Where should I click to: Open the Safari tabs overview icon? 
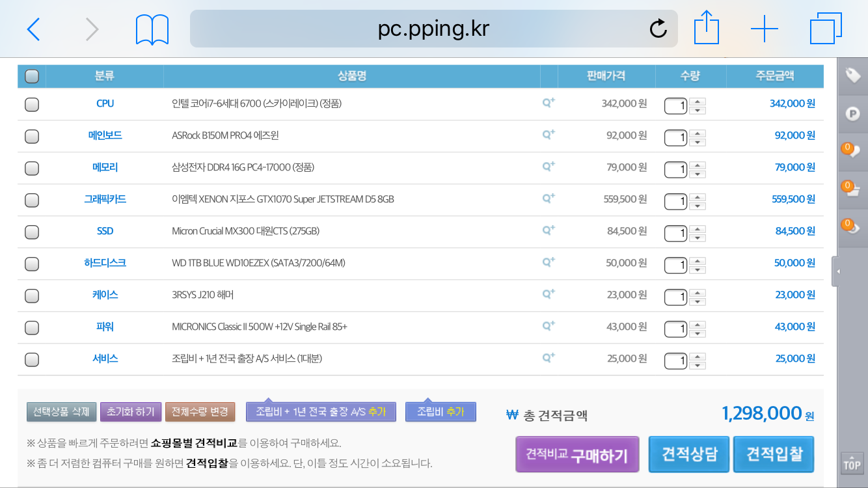[826, 29]
